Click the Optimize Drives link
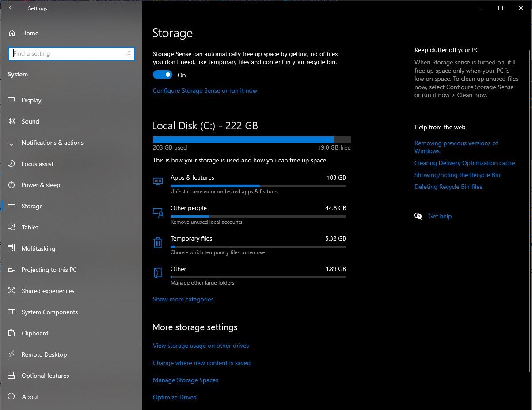This screenshot has height=410, width=532. [174, 397]
